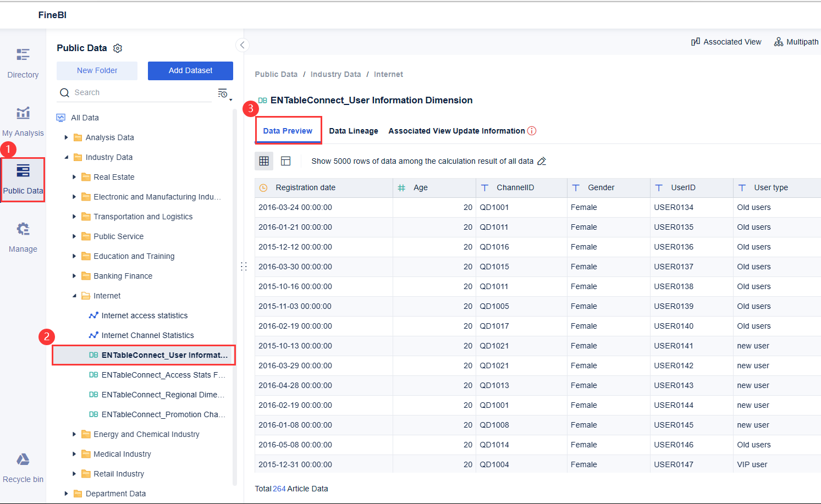821x504 pixels.
Task: Open Multipath from top toolbar
Action: click(796, 42)
